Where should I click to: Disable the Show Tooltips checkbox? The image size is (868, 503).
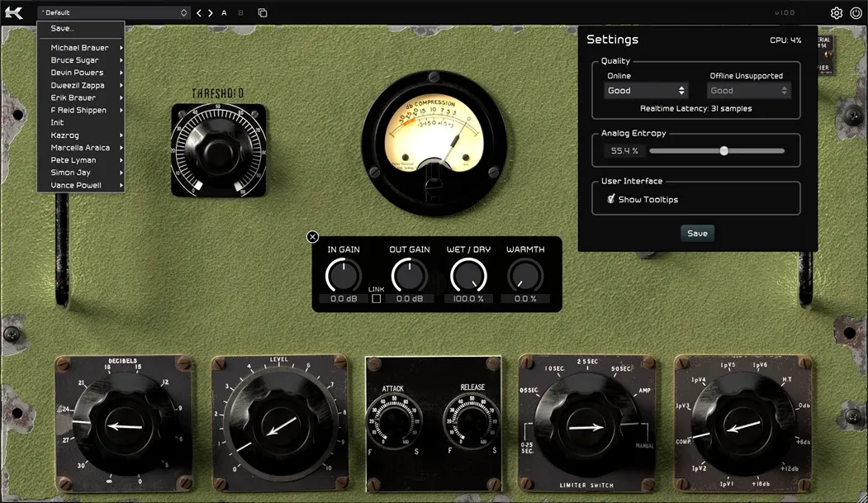612,199
